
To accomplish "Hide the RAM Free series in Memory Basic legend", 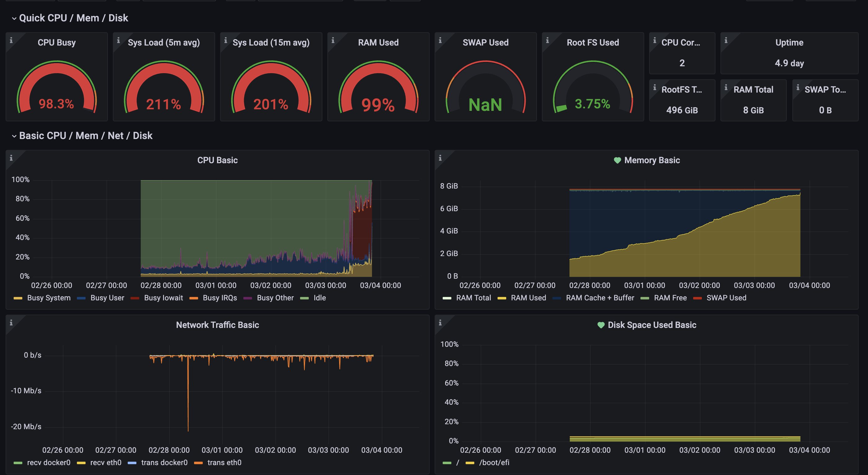I will (670, 298).
